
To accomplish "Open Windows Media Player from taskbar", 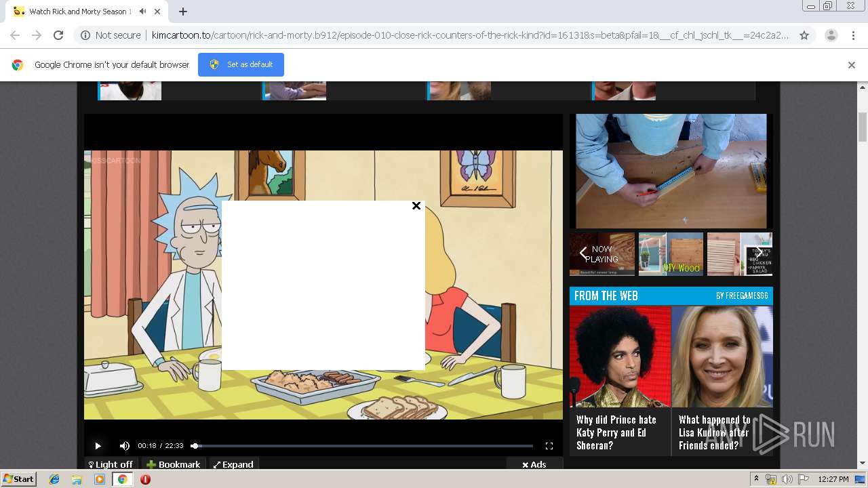I will click(100, 479).
